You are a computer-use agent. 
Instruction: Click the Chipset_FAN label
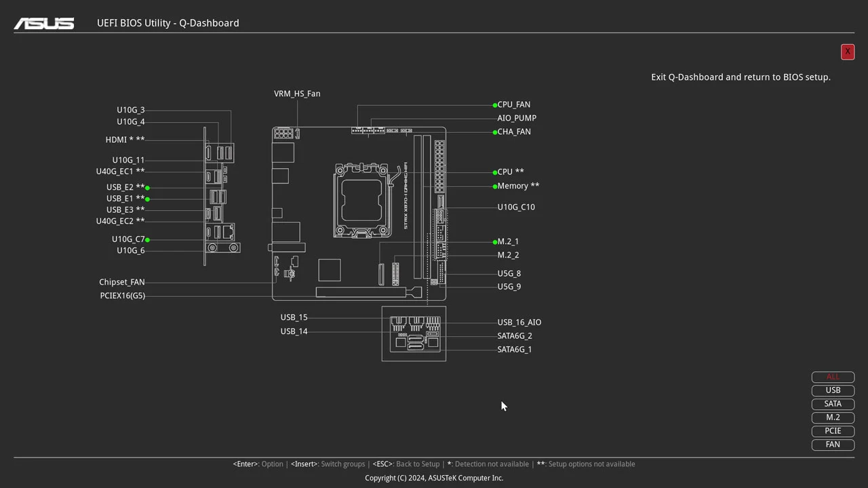[x=121, y=282]
